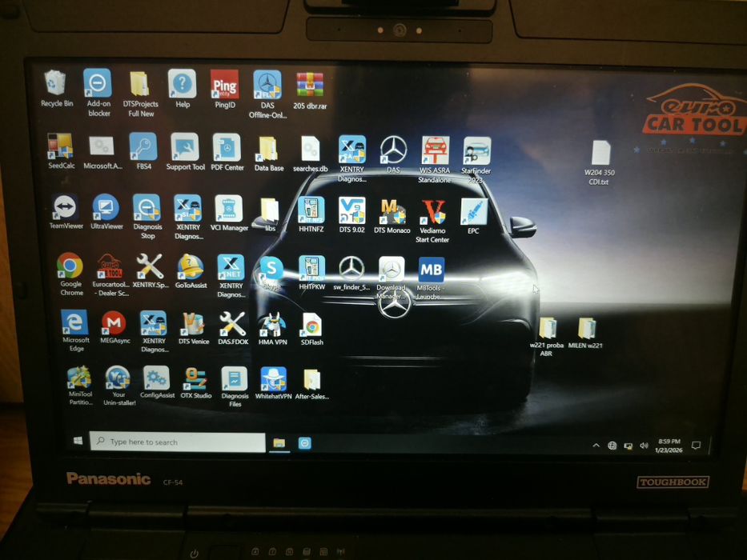
Task: Launch ConfigAssist
Action: (x=156, y=379)
